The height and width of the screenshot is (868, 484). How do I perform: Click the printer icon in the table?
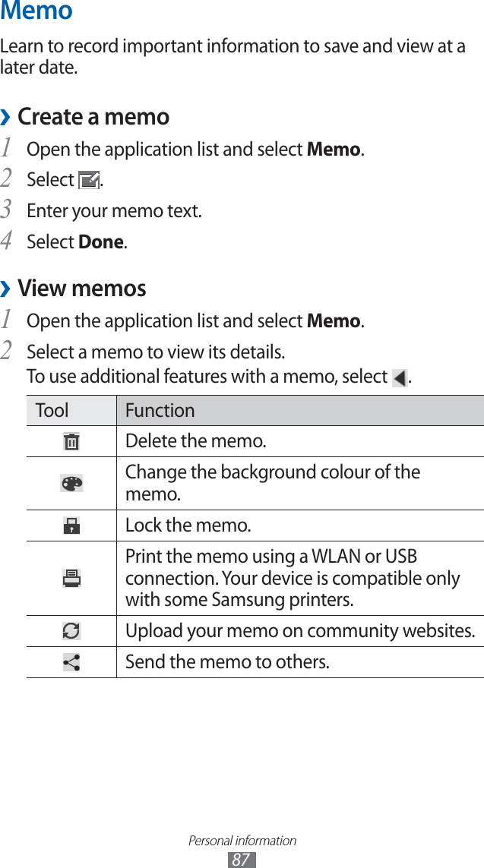71,579
